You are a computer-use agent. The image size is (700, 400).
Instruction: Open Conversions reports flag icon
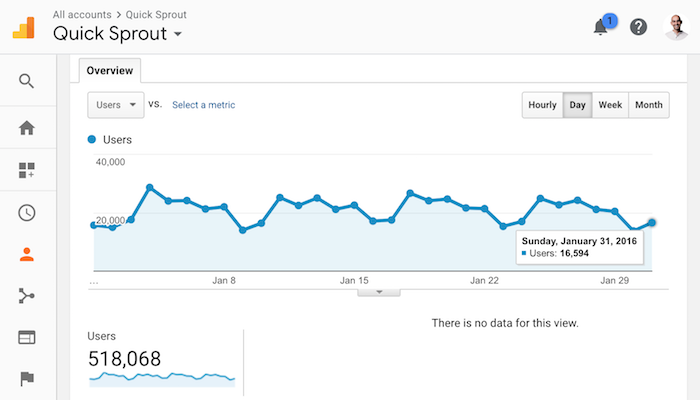(27, 379)
